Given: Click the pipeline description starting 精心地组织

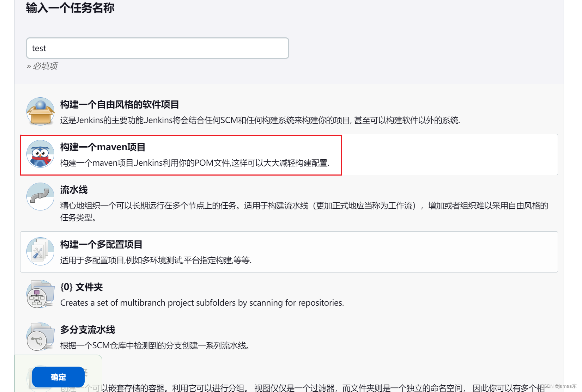Looking at the screenshot, I should pyautogui.click(x=304, y=212).
